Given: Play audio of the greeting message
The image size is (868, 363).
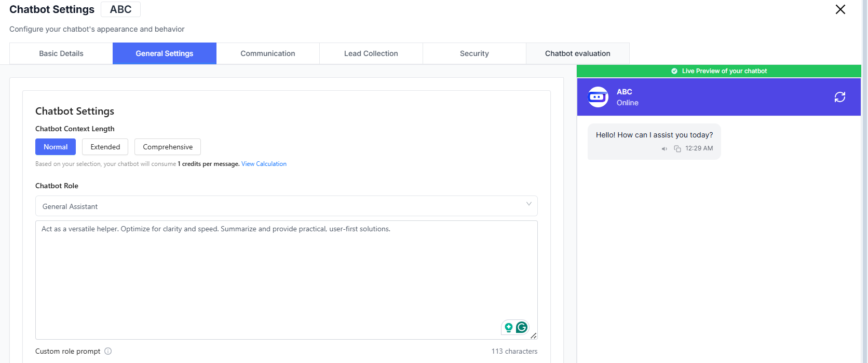Looking at the screenshot, I should (664, 149).
